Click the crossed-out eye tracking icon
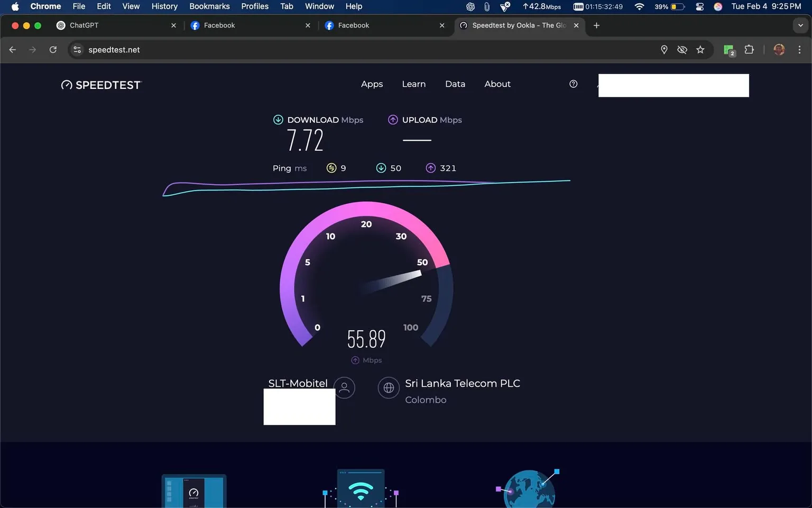The height and width of the screenshot is (508, 812). pyautogui.click(x=682, y=50)
